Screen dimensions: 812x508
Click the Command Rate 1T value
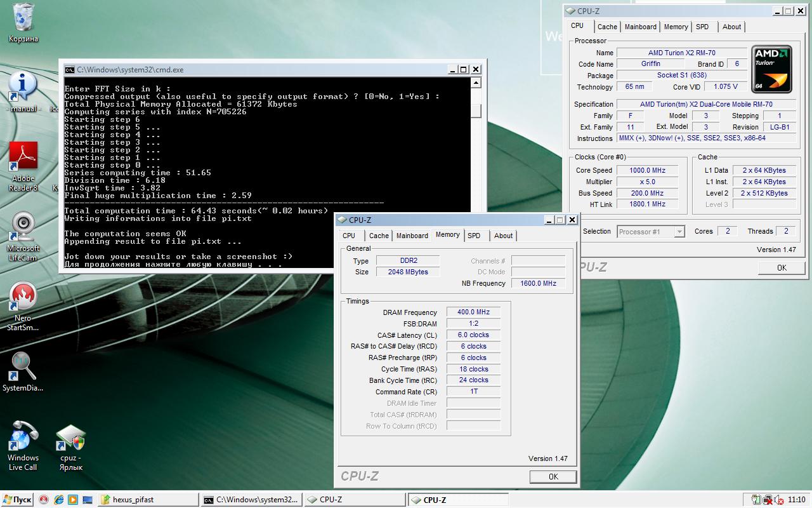coord(473,391)
